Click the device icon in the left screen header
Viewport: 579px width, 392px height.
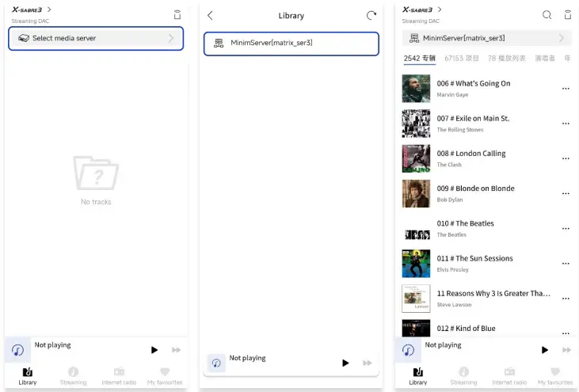[177, 15]
